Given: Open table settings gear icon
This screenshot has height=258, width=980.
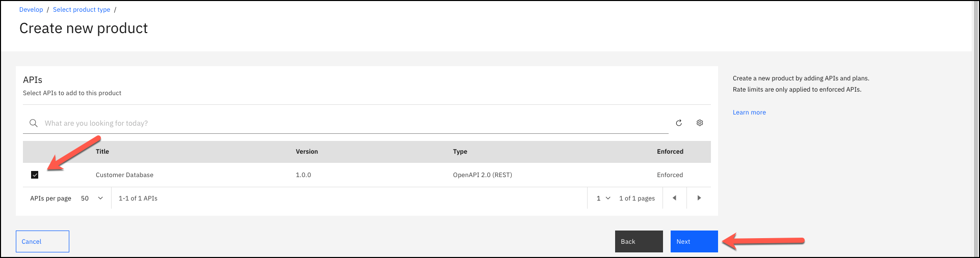Looking at the screenshot, I should point(700,123).
